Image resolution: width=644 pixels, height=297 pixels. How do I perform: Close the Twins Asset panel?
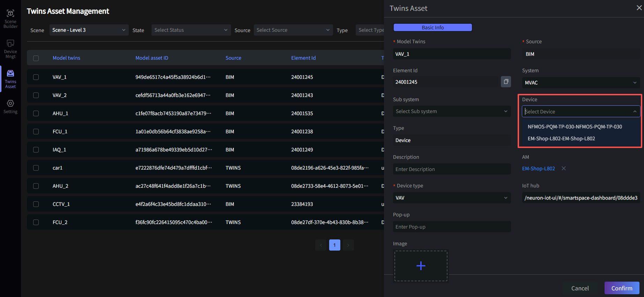coord(639,8)
